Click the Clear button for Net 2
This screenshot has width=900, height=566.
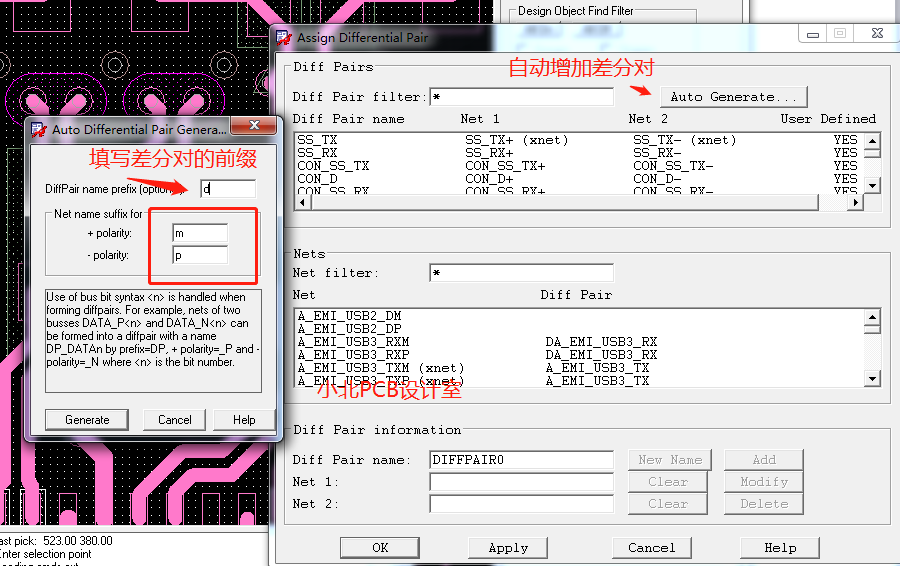click(668, 503)
